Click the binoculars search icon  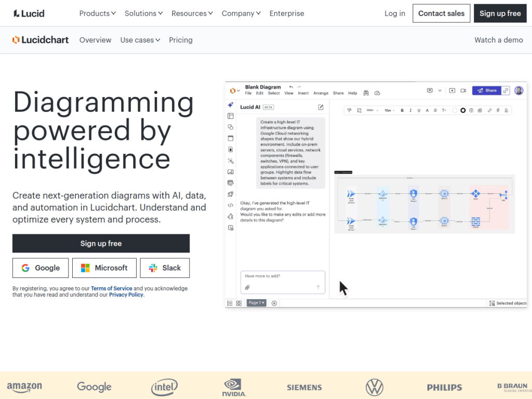tap(366, 93)
